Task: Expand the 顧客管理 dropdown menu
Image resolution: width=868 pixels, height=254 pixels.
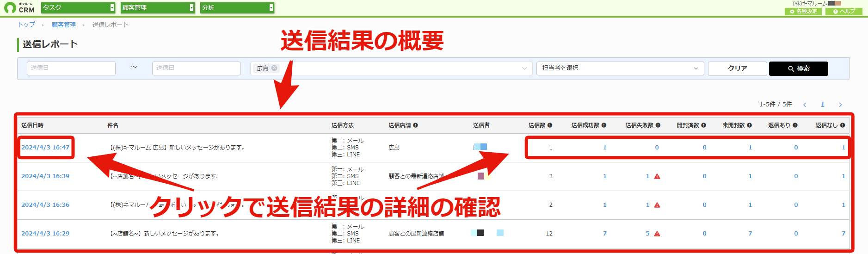Action: click(x=158, y=8)
